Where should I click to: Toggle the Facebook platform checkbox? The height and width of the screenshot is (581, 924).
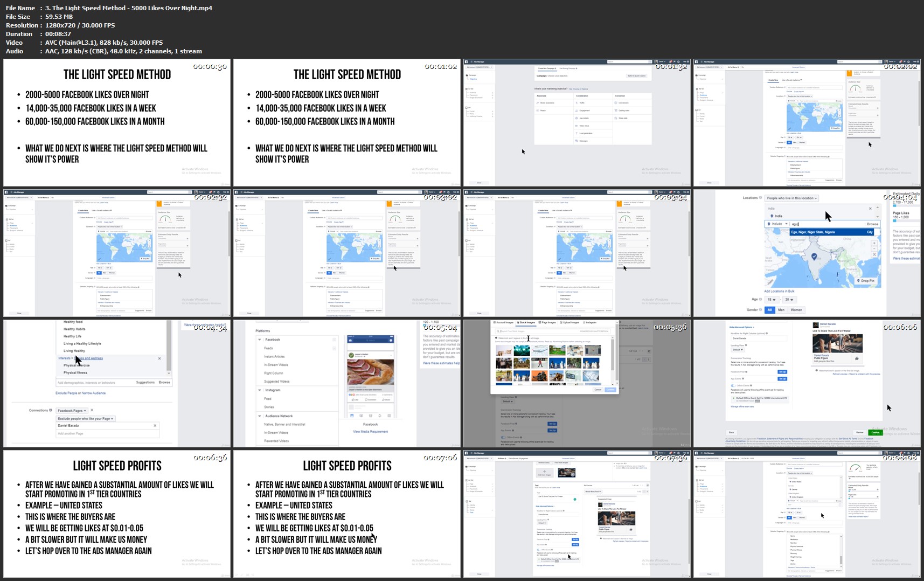[334, 340]
